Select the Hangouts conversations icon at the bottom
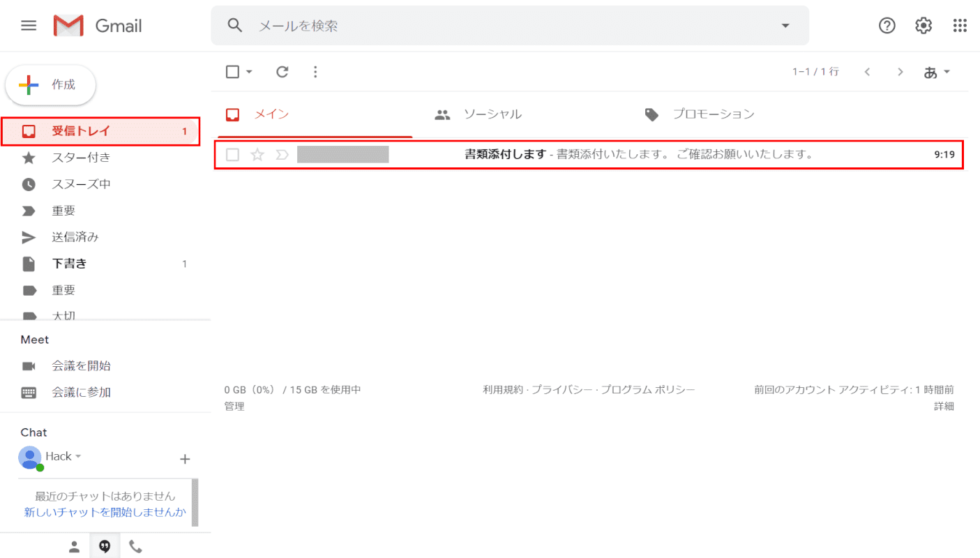Viewport: 980px width, 558px height. point(105,547)
